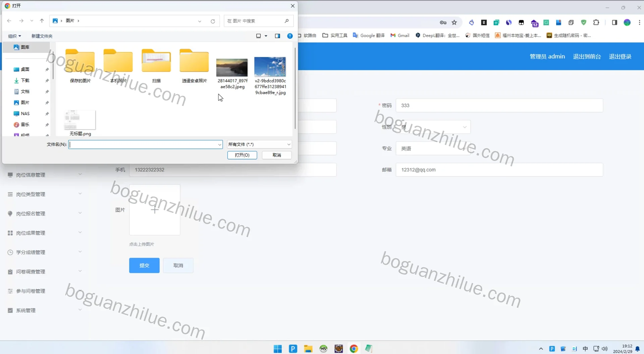The height and width of the screenshot is (354, 644).
Task: Switch to Chrome on the taskbar
Action: [354, 349]
